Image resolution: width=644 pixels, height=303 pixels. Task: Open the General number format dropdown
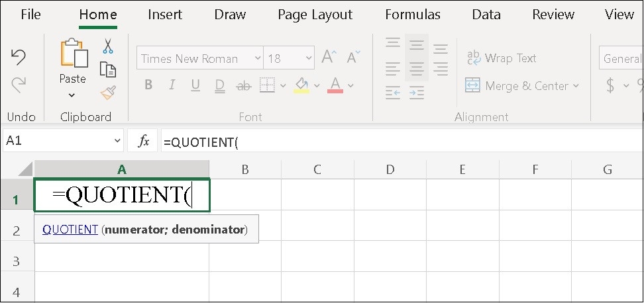(x=621, y=59)
